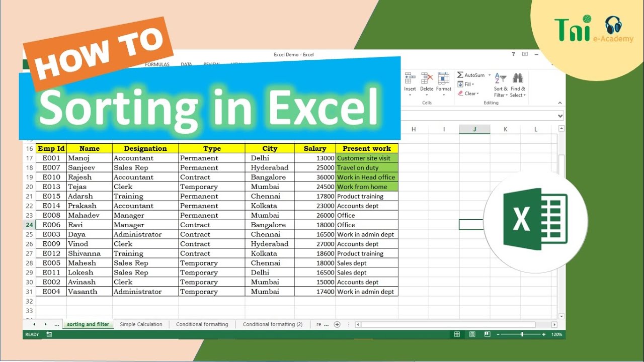Open Find & Select binoculars tool
644x362 pixels.
click(x=518, y=84)
